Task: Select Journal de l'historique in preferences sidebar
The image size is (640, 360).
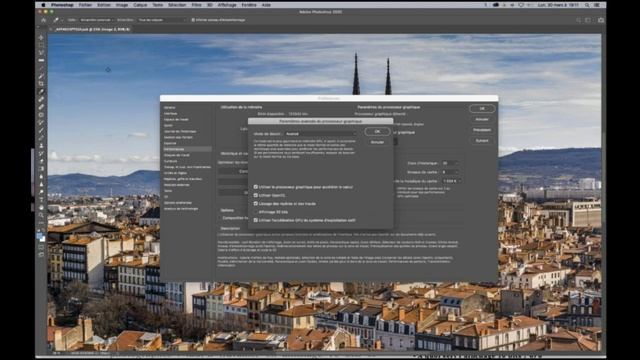Action: [x=180, y=131]
